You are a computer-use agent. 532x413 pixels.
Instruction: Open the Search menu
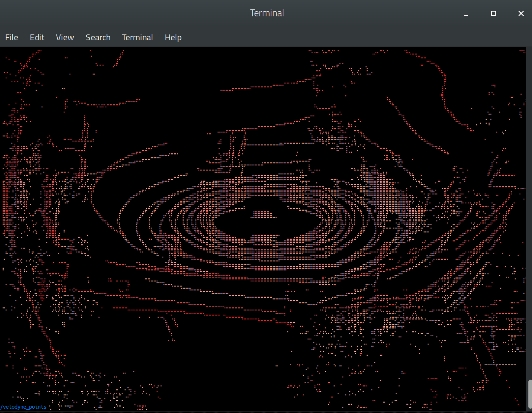pos(98,37)
